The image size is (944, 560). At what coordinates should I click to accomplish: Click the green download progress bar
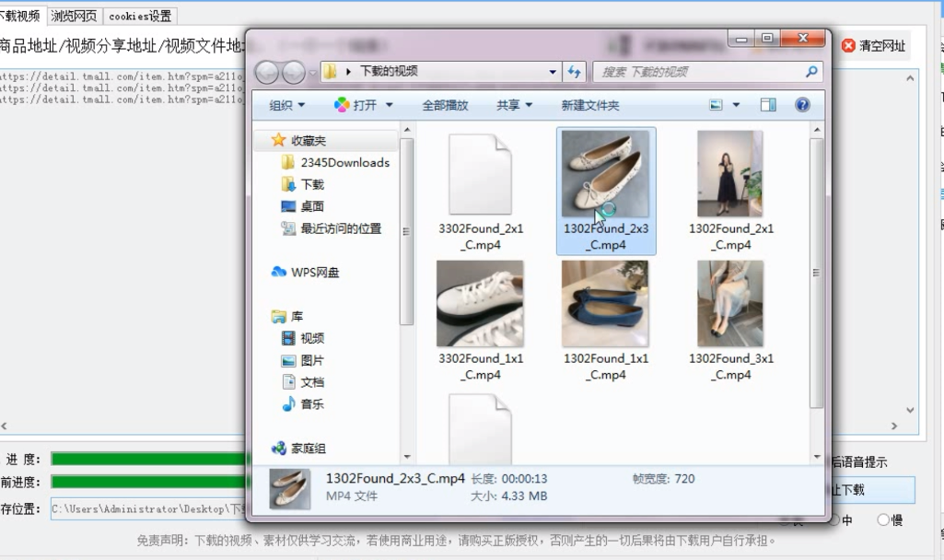[x=147, y=458]
